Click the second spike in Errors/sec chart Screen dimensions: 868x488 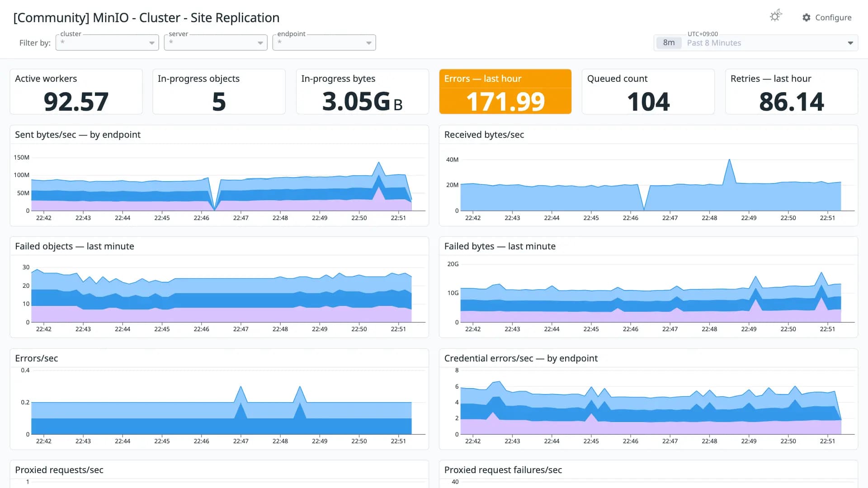tap(300, 387)
